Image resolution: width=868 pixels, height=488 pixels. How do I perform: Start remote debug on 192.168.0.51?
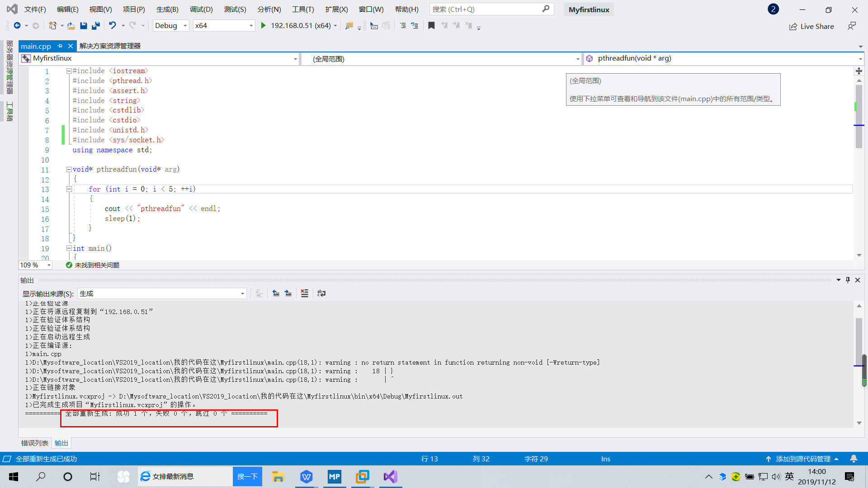(x=264, y=26)
